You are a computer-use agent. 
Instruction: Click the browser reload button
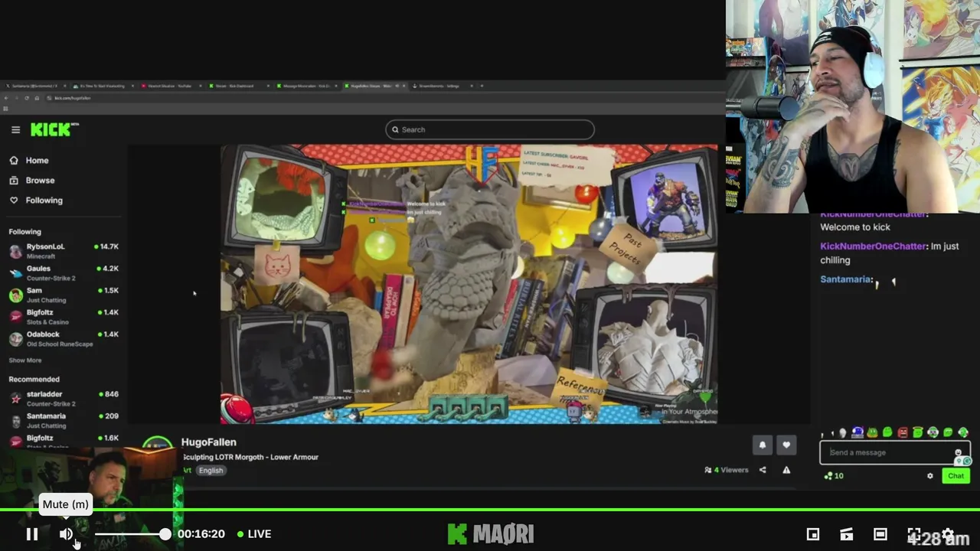tap(26, 98)
